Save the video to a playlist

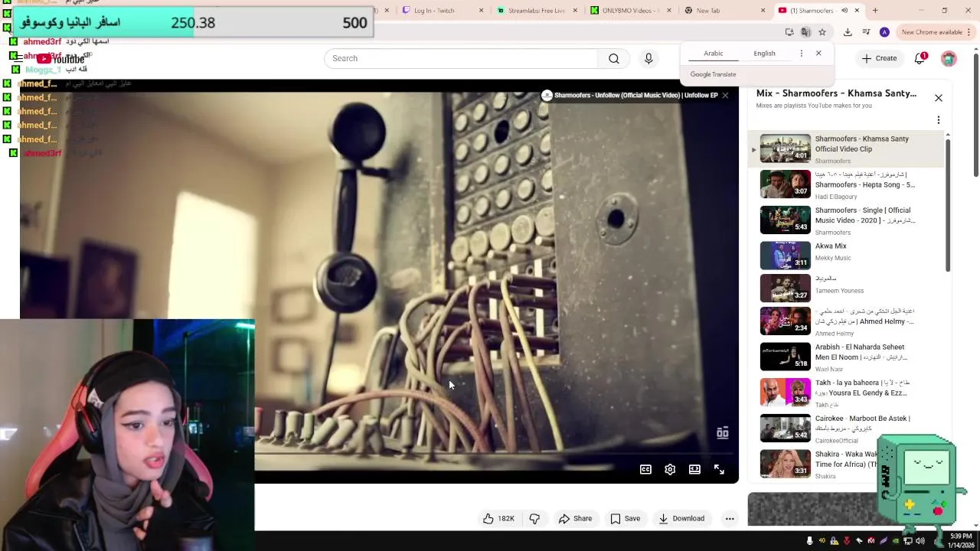pyautogui.click(x=625, y=518)
